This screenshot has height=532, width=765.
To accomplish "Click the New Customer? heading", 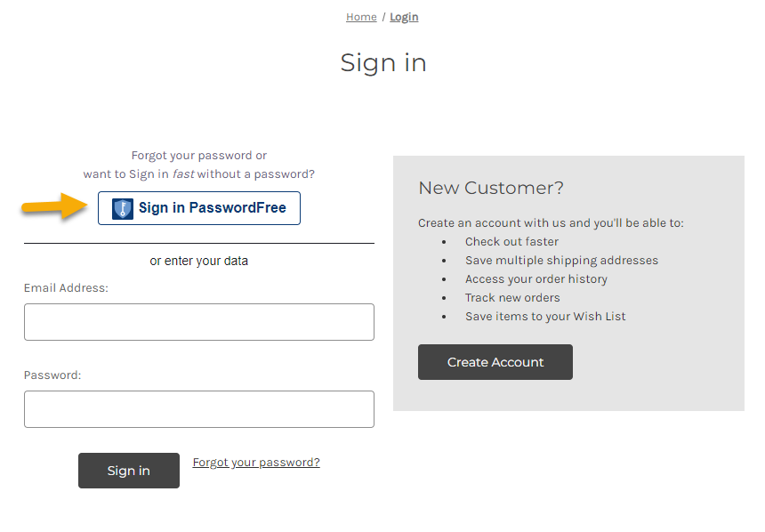I will click(491, 188).
